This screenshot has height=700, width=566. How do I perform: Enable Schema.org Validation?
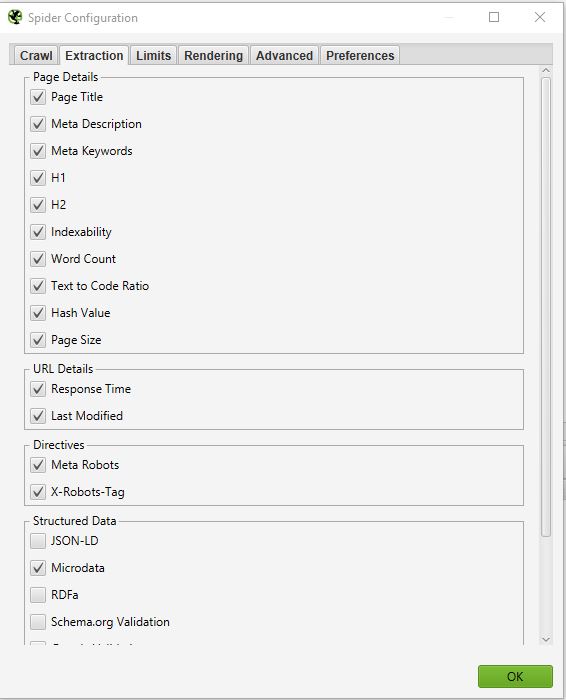[x=38, y=622]
